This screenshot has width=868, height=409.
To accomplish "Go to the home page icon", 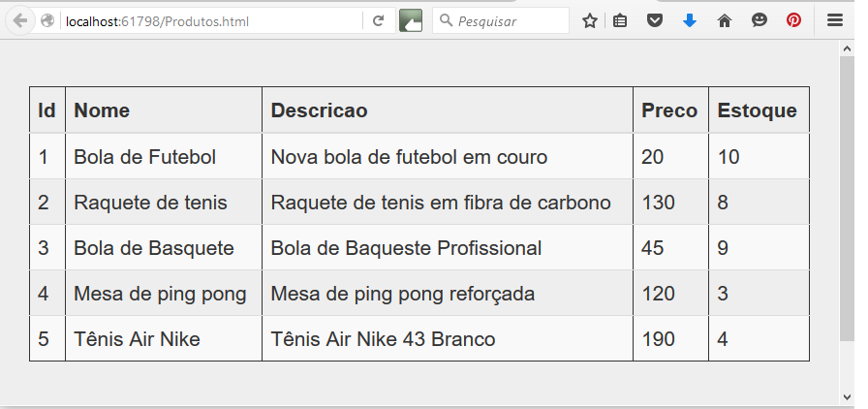I will click(724, 21).
